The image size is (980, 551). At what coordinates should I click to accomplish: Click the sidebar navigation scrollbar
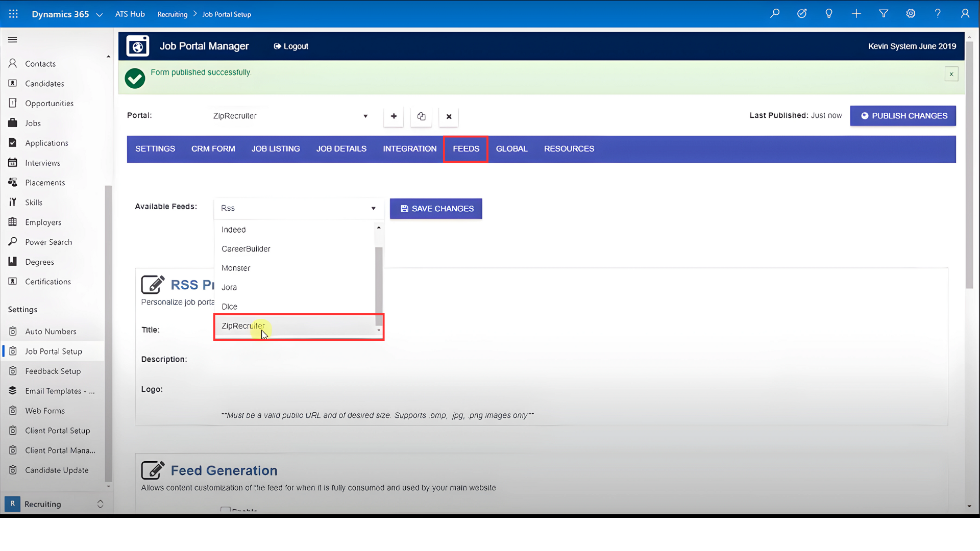click(108, 333)
